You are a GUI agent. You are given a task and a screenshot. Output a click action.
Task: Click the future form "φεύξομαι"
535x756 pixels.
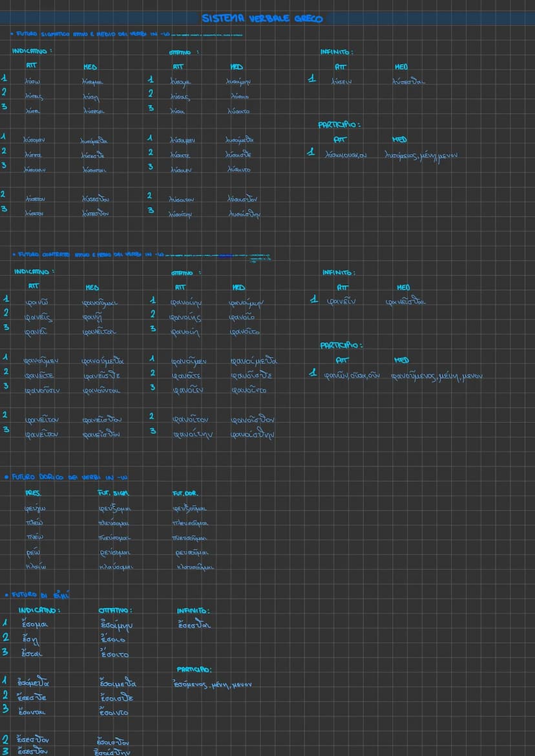click(114, 509)
